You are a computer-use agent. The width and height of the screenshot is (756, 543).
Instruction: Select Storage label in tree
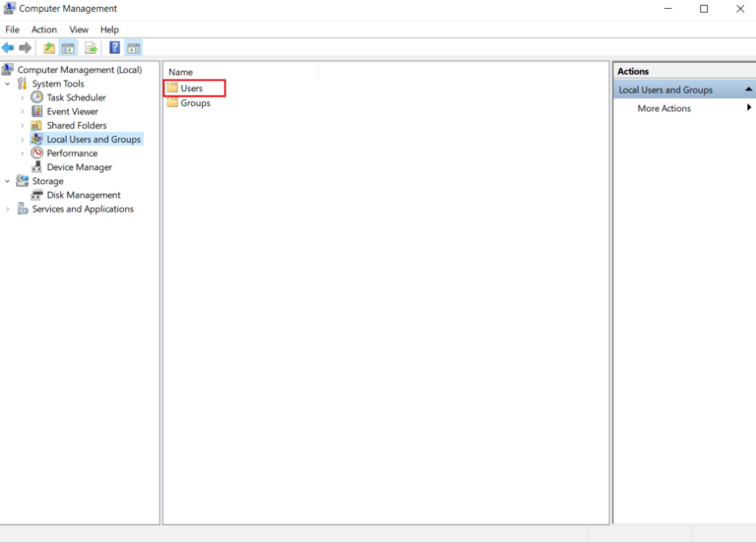pos(47,181)
